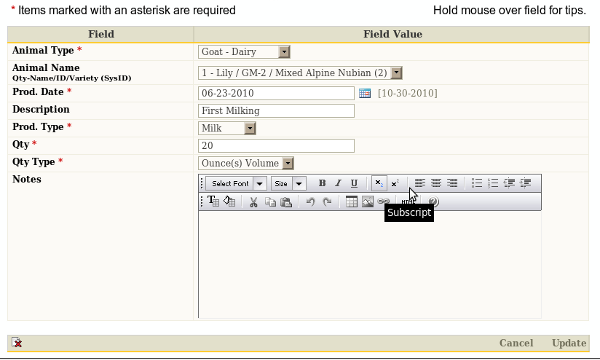Image resolution: width=600 pixels, height=360 pixels.
Task: Insert a numbered list
Action: point(493,183)
